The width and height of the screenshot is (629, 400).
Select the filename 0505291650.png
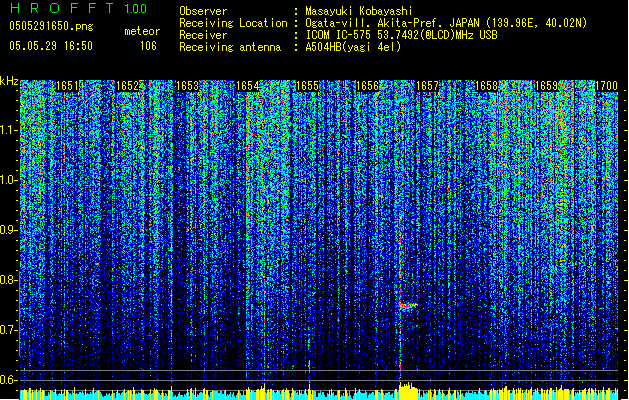[51, 26]
